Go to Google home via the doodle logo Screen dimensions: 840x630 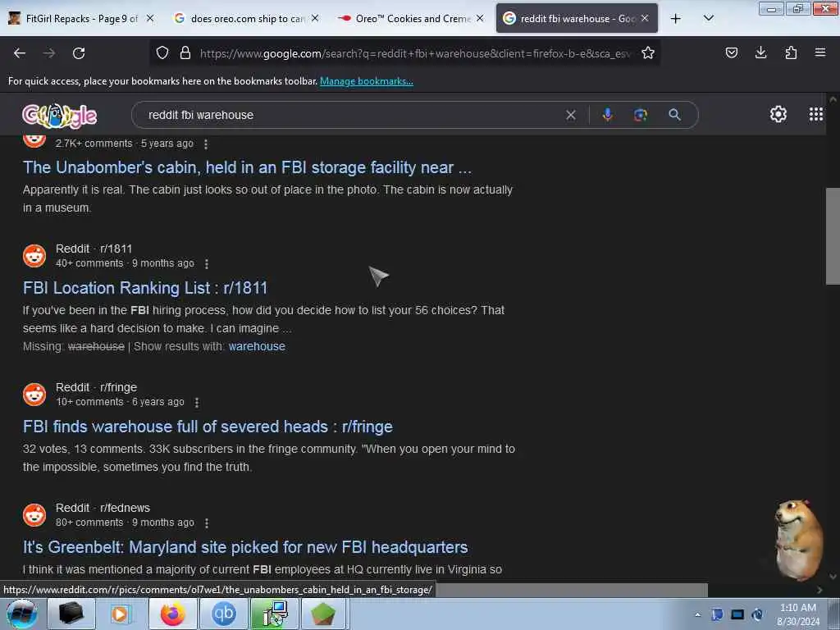point(59,115)
